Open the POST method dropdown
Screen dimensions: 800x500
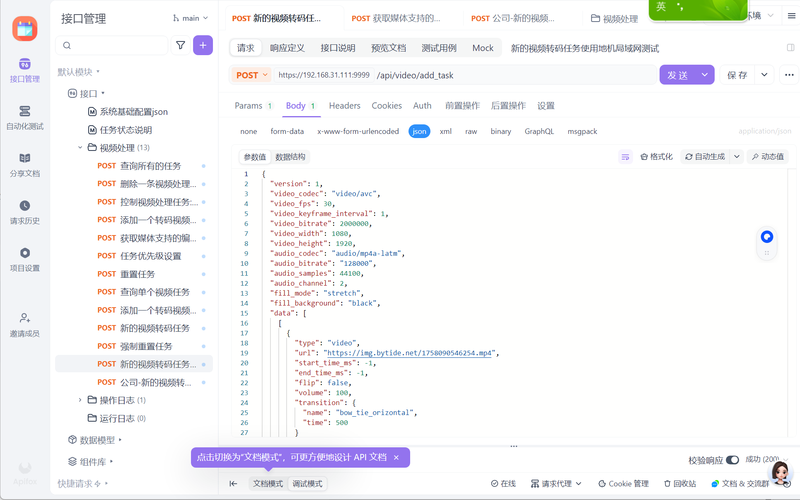(251, 75)
